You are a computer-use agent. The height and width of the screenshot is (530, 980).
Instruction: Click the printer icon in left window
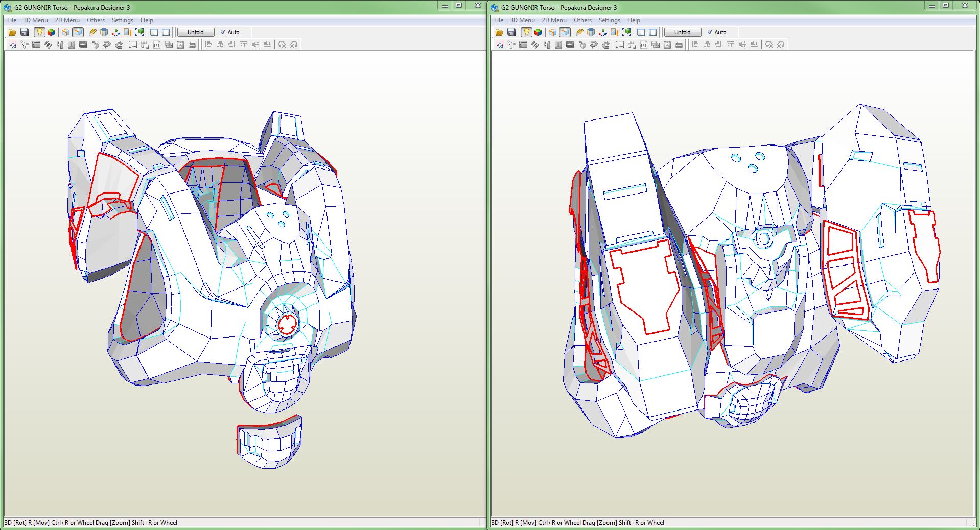tap(192, 45)
